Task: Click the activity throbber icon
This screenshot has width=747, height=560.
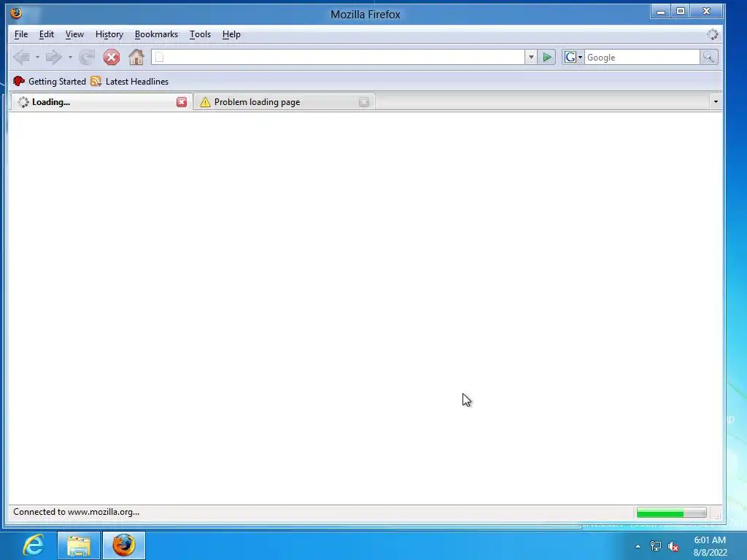Action: 712,34
